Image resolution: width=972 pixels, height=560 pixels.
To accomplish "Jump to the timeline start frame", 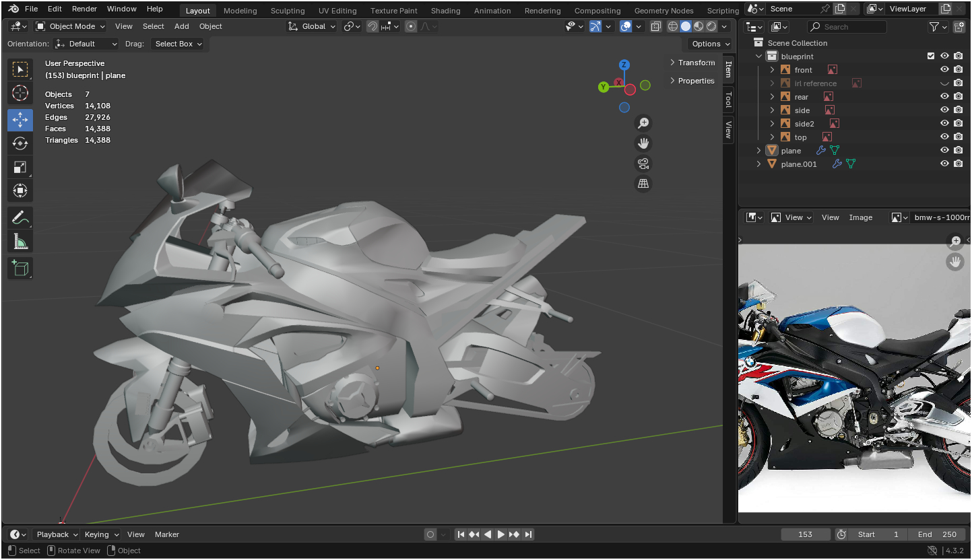I will point(461,534).
